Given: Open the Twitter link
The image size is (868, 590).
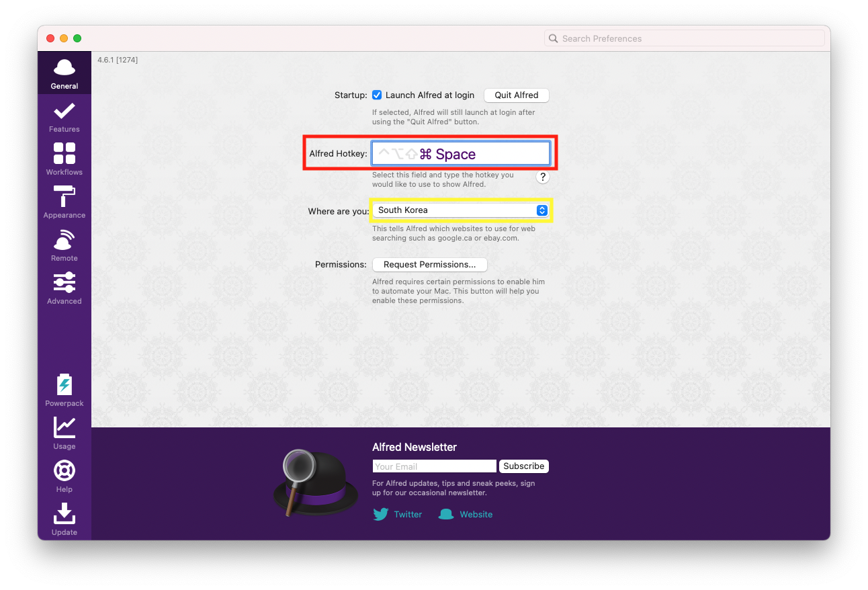Looking at the screenshot, I should pos(408,514).
